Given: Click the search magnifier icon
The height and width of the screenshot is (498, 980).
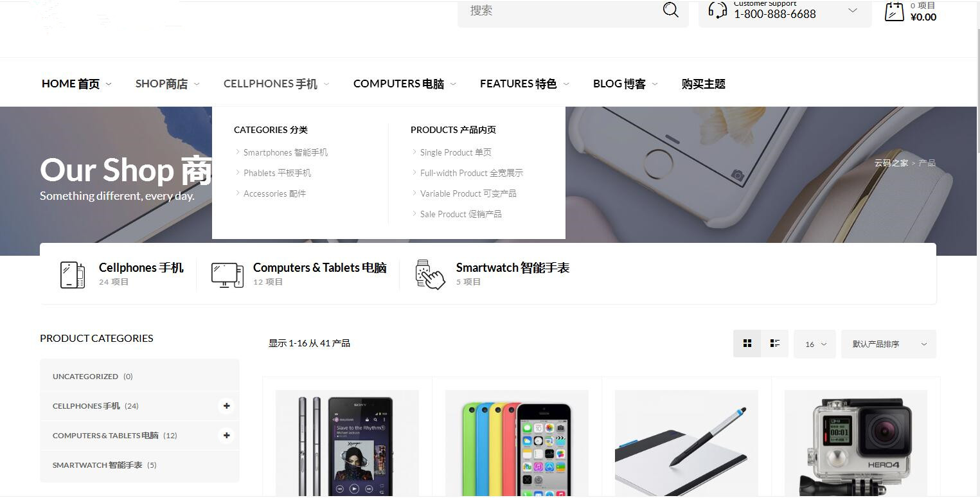Looking at the screenshot, I should click(x=670, y=10).
